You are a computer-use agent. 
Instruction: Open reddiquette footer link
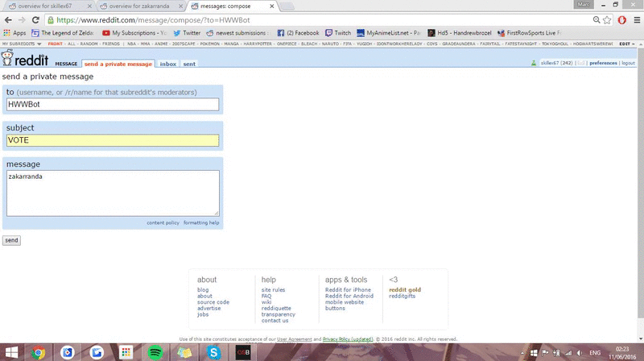click(x=276, y=309)
